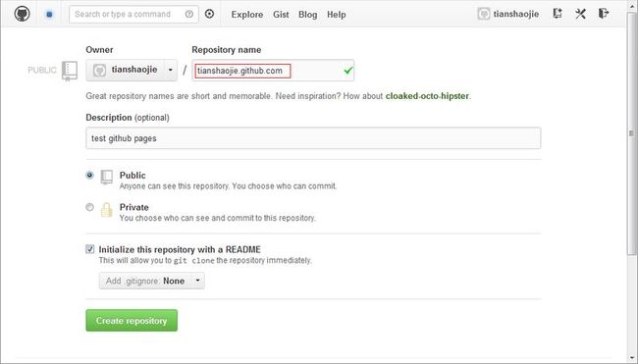The width and height of the screenshot is (638, 364).
Task: Open account settings tools icon
Action: pyautogui.click(x=580, y=14)
